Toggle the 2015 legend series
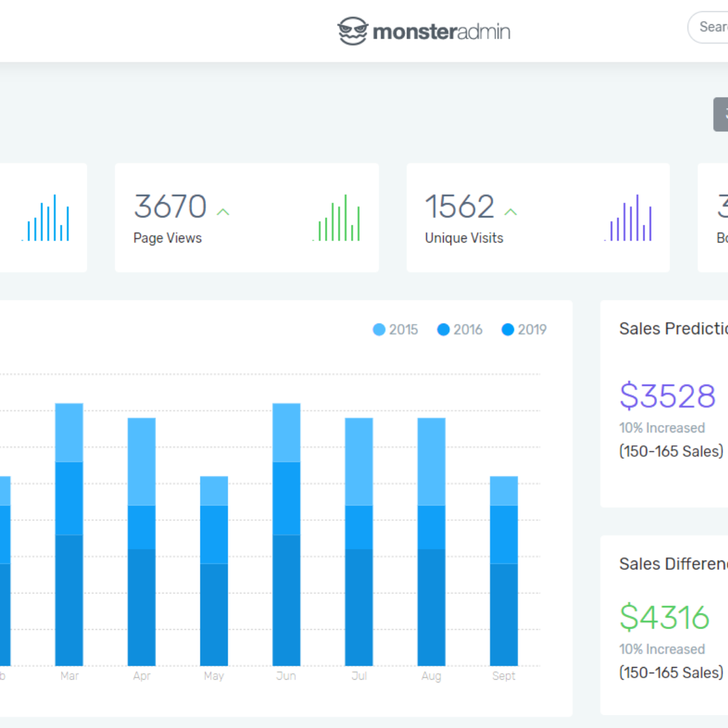This screenshot has width=728, height=728. 396,329
